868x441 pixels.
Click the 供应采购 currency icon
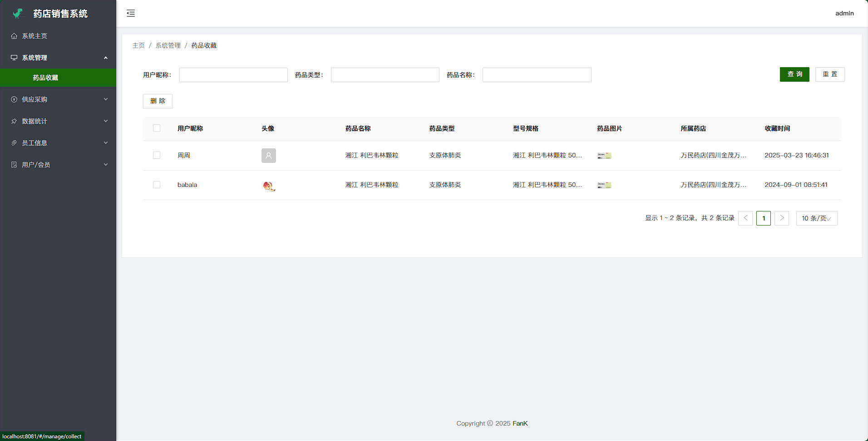14,99
